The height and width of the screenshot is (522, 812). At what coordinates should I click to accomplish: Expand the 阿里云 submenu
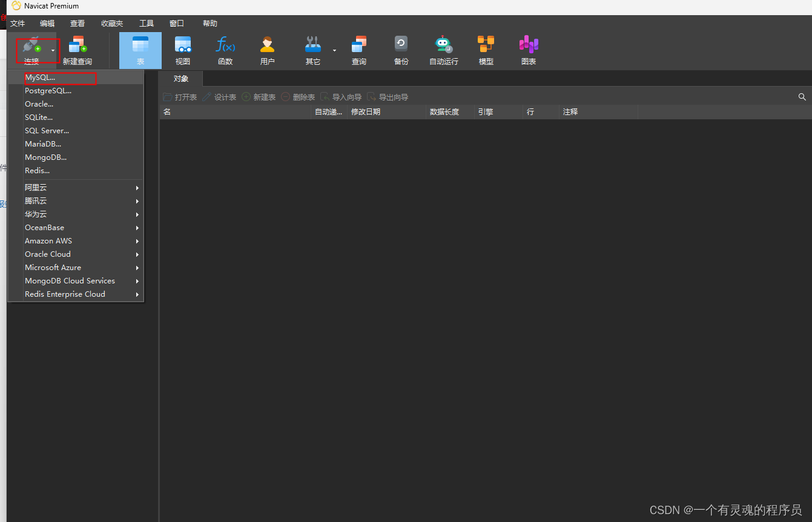[x=76, y=188]
